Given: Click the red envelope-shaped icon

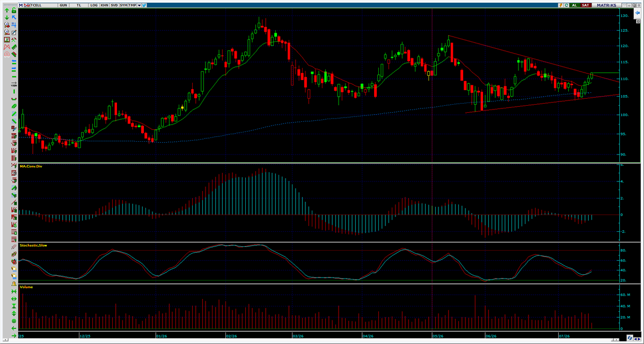Looking at the screenshot, I should [7, 47].
